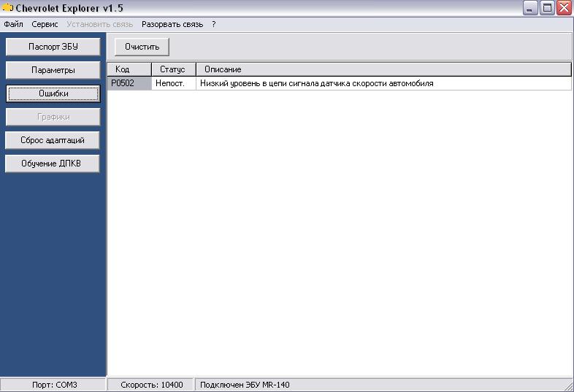This screenshot has height=392, width=574.
Task: Click the Статус column header
Action: point(173,69)
